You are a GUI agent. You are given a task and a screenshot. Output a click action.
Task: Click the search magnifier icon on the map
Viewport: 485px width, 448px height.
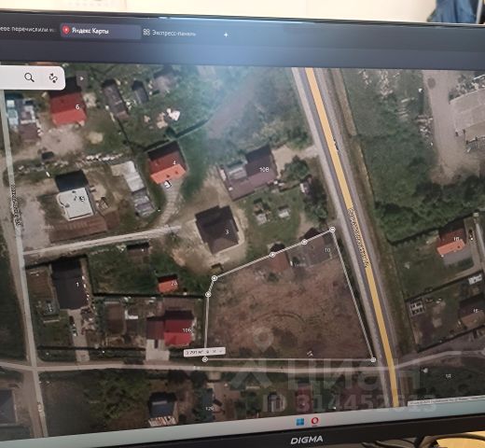[29, 77]
